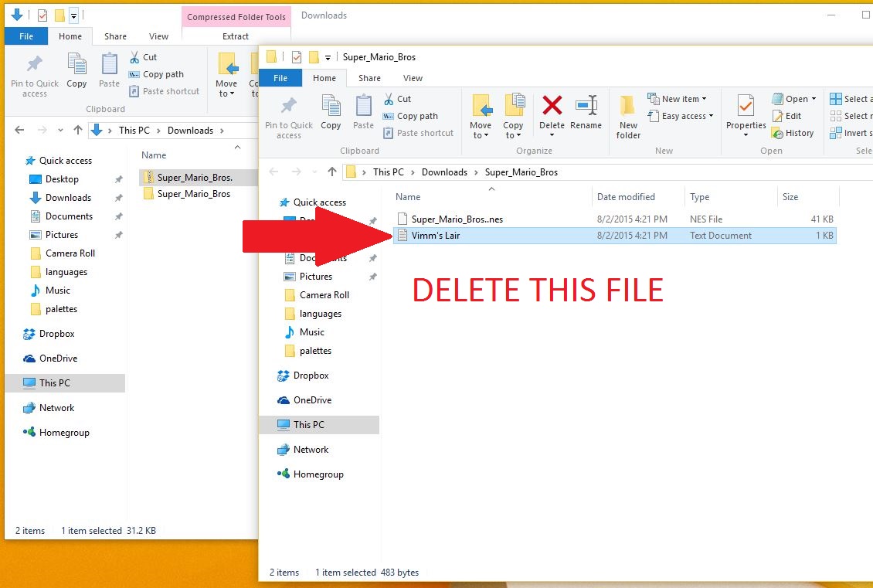The image size is (873, 588).
Task: Rename the selected file
Action: coord(586,114)
